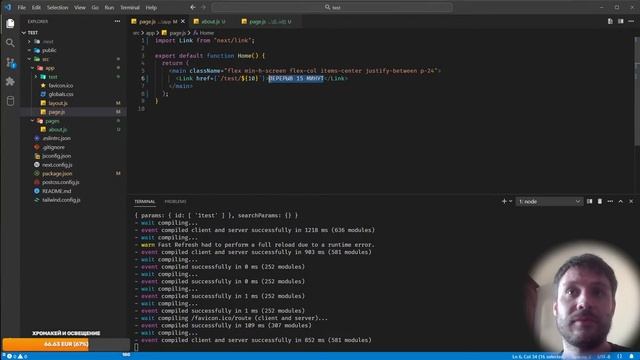Click the 'Home' breadcrumb symbol

204,33
